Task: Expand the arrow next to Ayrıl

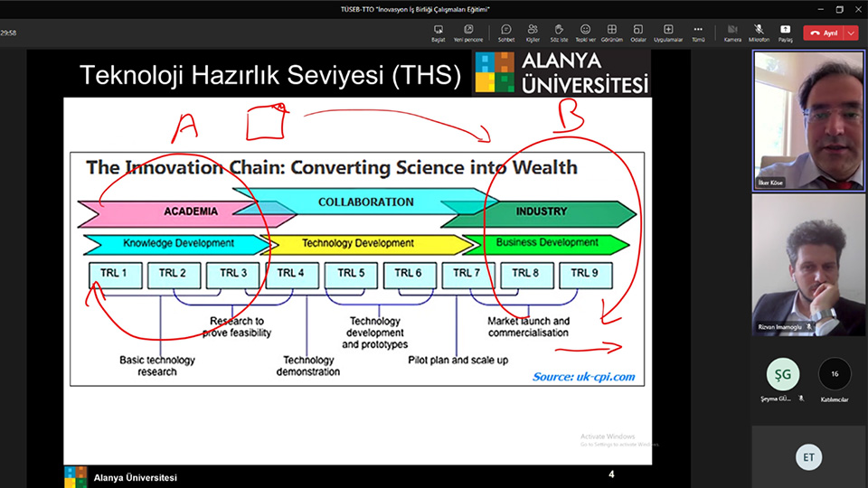Action: (852, 33)
